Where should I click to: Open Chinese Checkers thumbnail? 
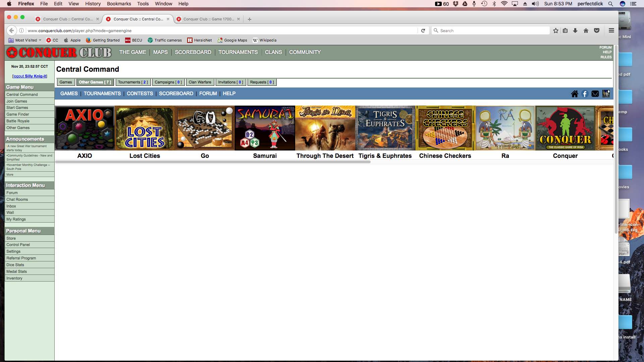(x=445, y=128)
